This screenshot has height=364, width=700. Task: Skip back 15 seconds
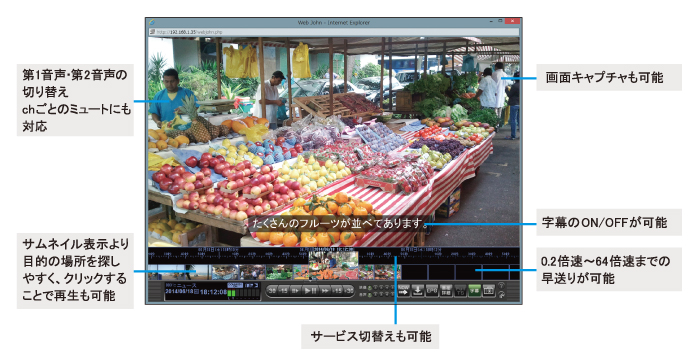pos(284,291)
